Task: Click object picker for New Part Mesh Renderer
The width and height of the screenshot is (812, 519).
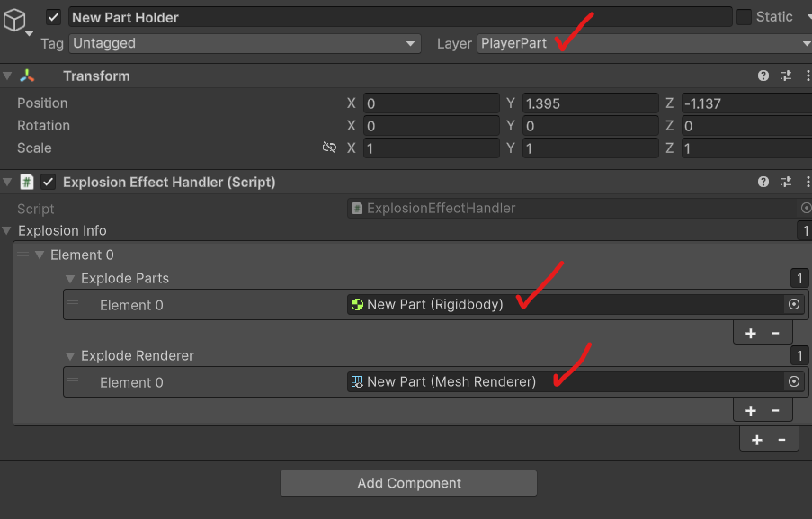Action: [x=794, y=382]
